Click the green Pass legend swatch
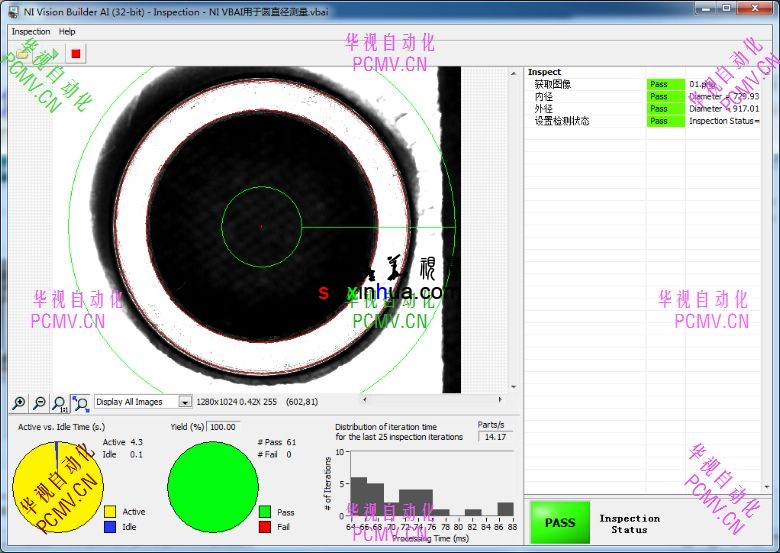The height and width of the screenshot is (553, 780). tap(265, 511)
